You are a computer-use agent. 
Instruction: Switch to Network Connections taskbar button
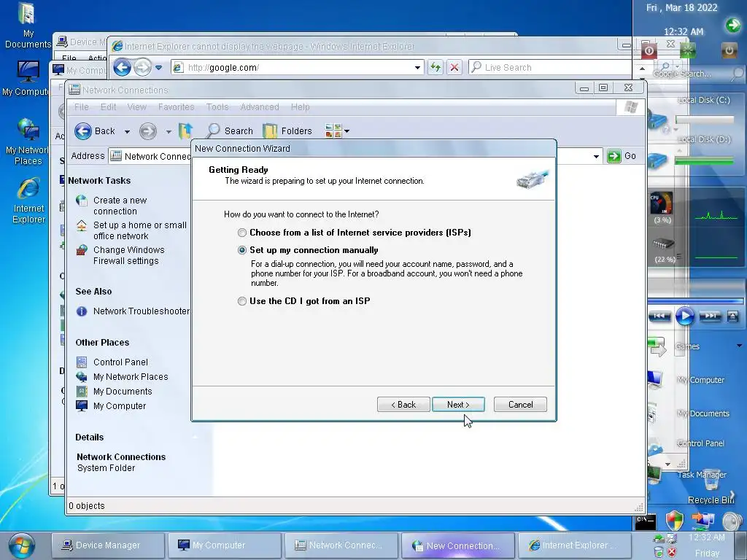(341, 545)
